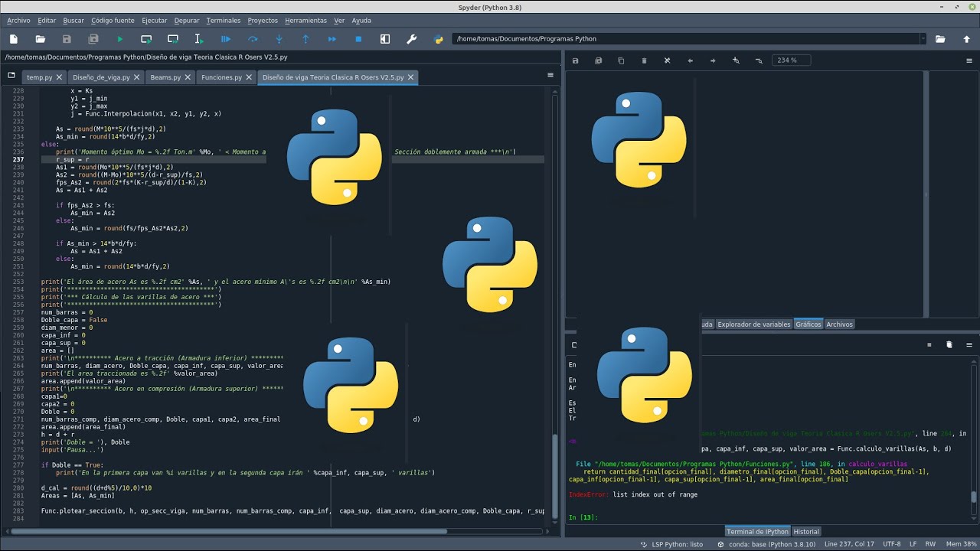Step out of function with the up arrow

click(305, 39)
